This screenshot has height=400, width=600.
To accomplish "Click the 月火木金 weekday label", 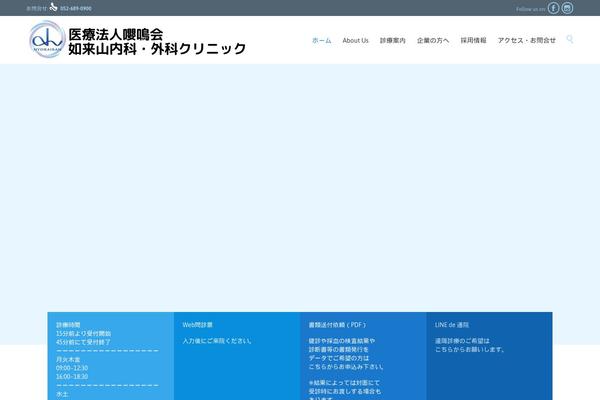I will click(68, 359).
